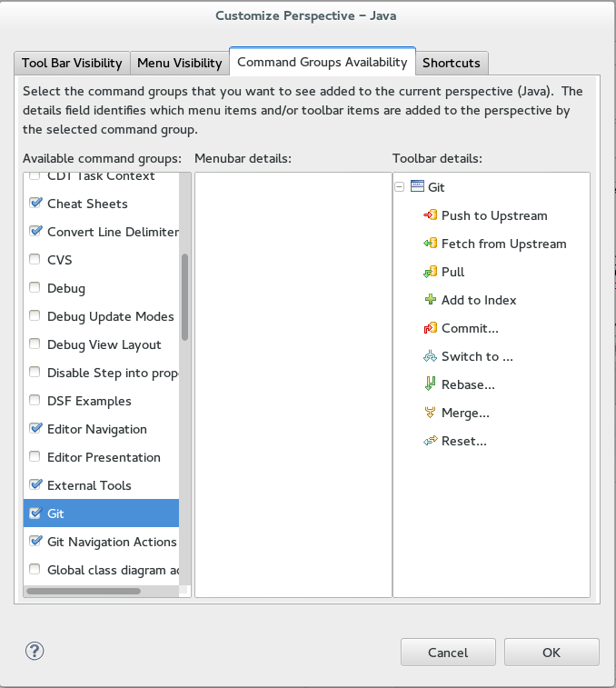This screenshot has width=616, height=688.
Task: Uncheck the Cheat Sheets checkbox
Action: coord(35,204)
